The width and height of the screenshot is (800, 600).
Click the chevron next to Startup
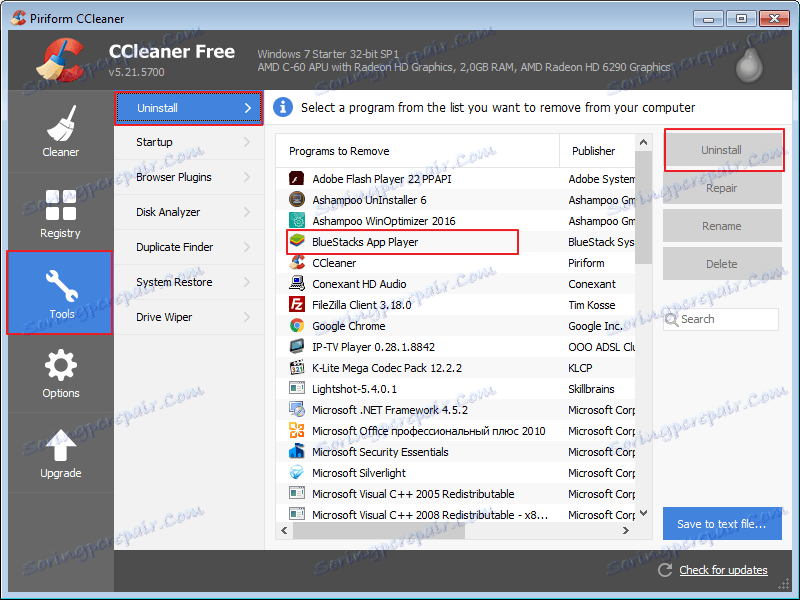247,142
